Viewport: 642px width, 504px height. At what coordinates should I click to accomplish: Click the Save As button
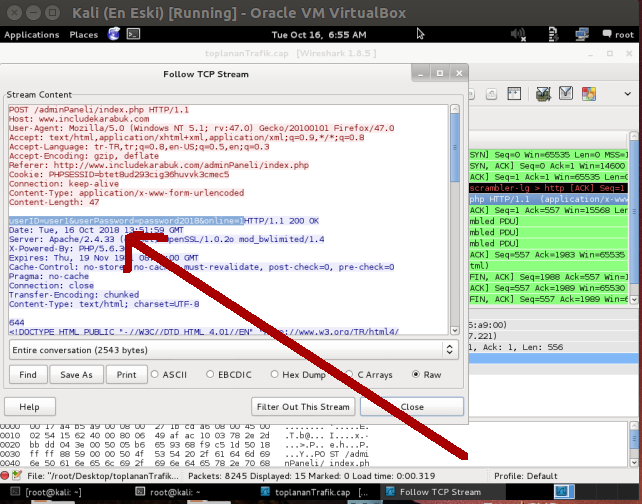76,375
